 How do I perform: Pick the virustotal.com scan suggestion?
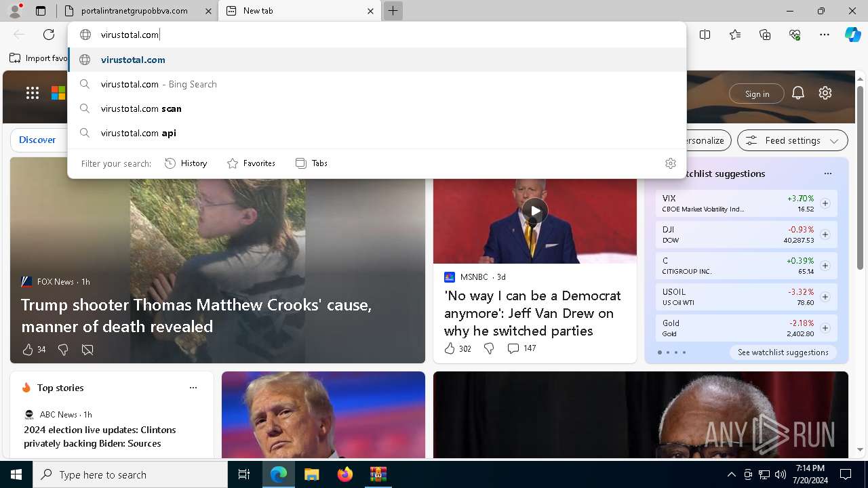(x=377, y=108)
